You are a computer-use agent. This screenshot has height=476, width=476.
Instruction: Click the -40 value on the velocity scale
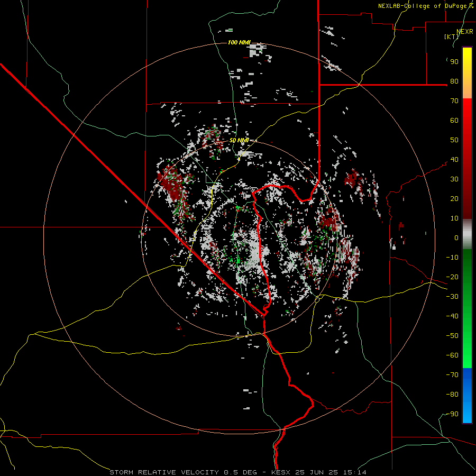tap(452, 316)
